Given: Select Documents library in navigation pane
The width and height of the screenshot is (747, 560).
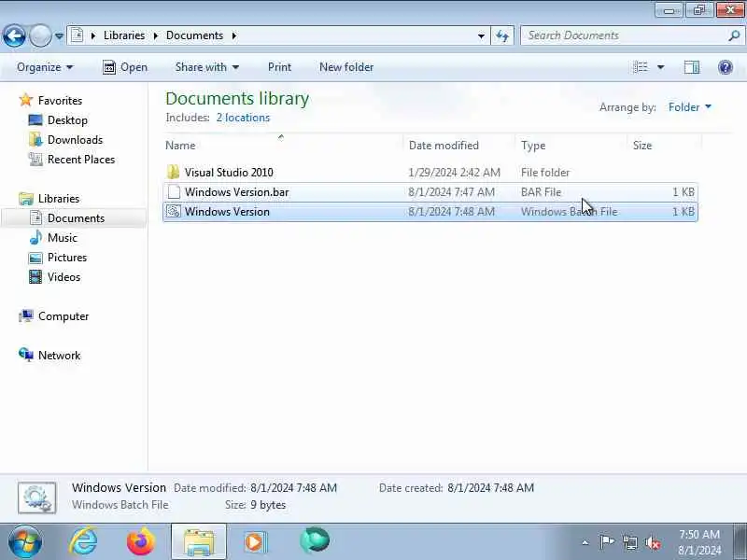Looking at the screenshot, I should pos(76,218).
